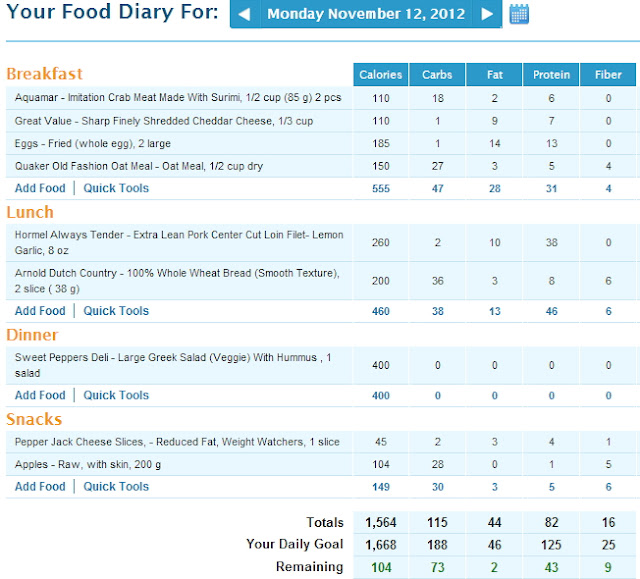The width and height of the screenshot is (640, 579).
Task: Click the Monday November 12, 2012 date label
Action: pyautogui.click(x=366, y=14)
